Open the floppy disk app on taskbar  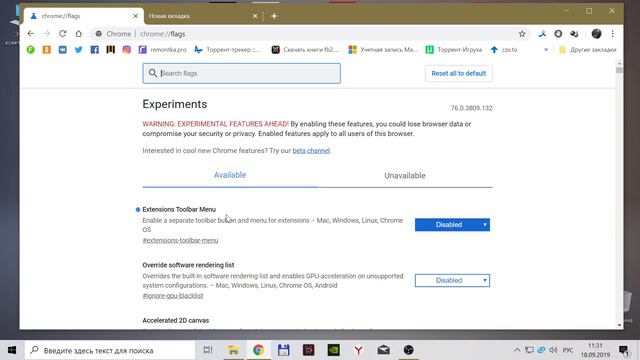click(283, 350)
